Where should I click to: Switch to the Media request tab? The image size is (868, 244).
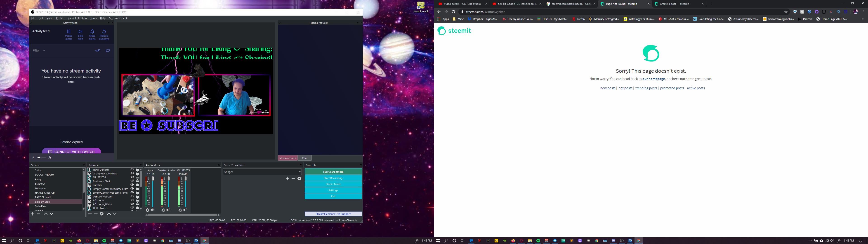(x=288, y=158)
